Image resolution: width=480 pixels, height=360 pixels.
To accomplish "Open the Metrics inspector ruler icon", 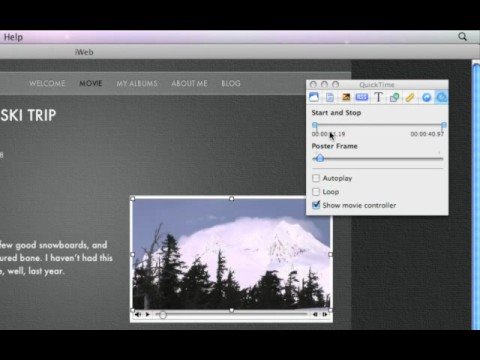I will (410, 97).
